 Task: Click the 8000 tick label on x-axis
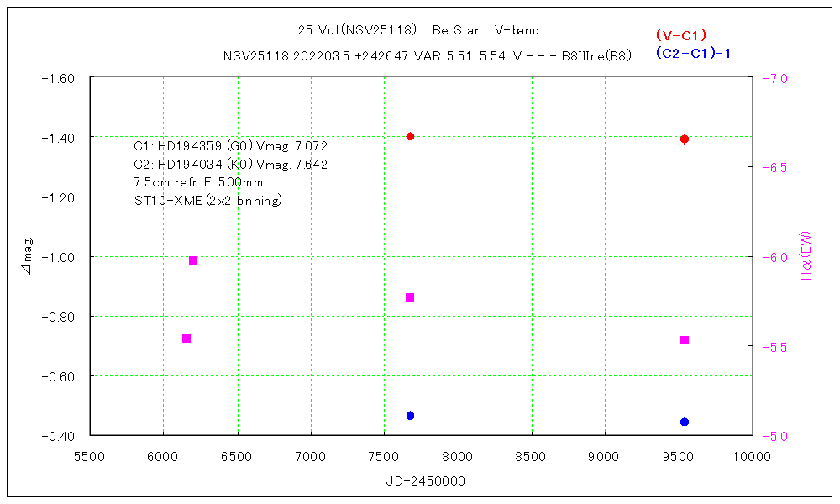[458, 456]
